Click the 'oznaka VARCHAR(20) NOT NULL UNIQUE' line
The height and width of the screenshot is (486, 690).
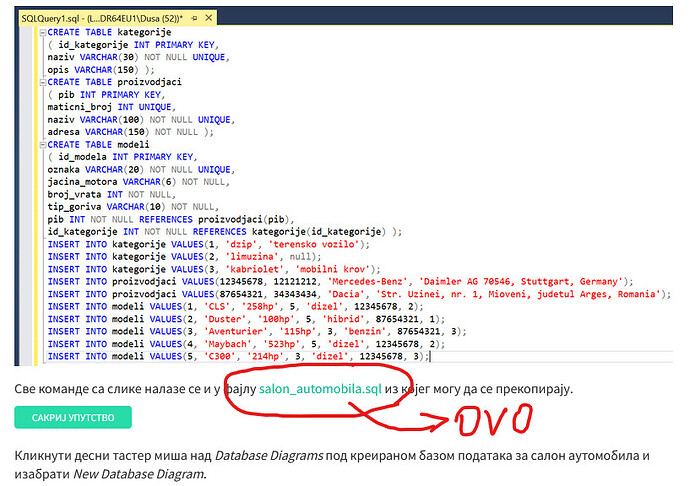tap(141, 169)
